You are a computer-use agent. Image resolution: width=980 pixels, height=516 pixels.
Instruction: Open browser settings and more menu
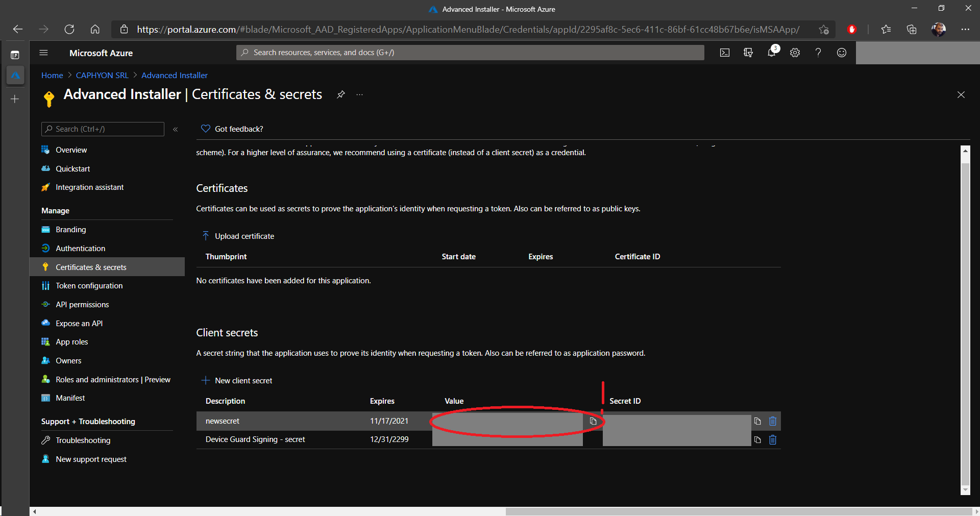[965, 29]
